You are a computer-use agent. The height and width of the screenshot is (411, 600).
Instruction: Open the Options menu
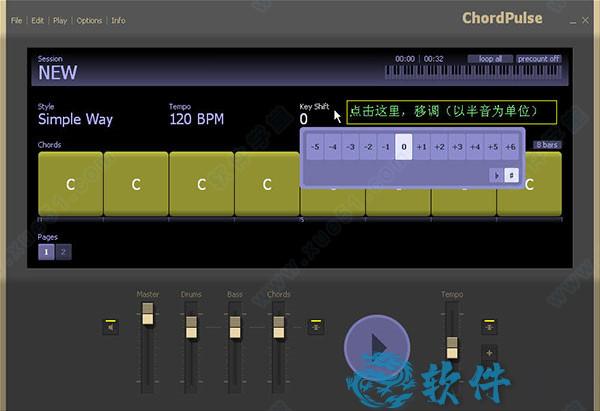pos(89,20)
